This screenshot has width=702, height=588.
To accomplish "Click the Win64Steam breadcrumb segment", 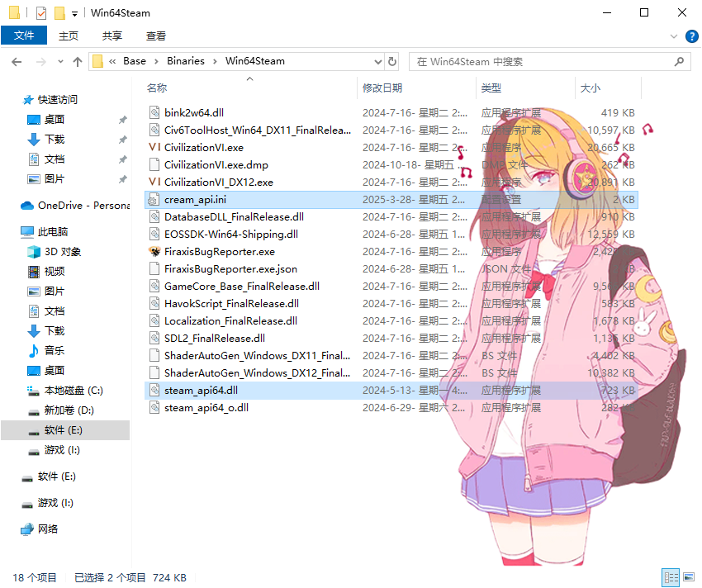I will [x=254, y=61].
